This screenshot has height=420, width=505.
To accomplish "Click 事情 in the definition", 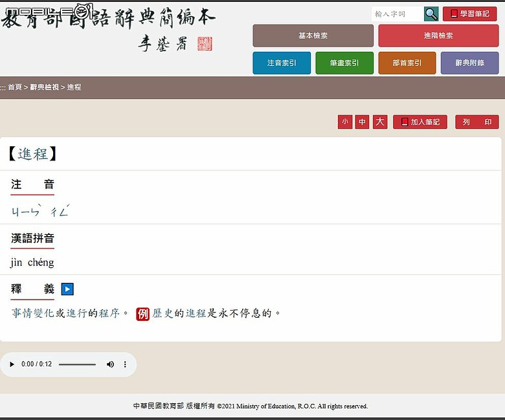I will pyautogui.click(x=22, y=313).
